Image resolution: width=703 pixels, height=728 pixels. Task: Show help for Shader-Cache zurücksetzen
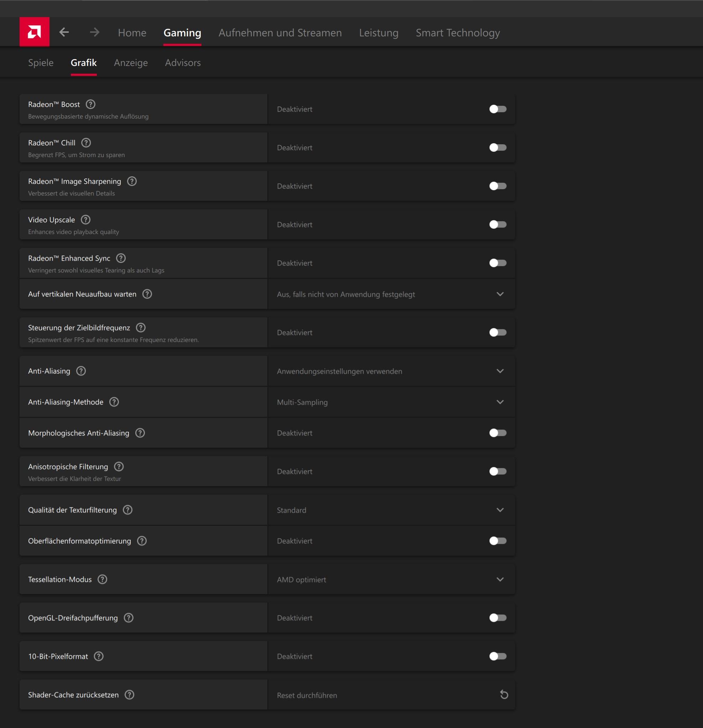pos(130,695)
